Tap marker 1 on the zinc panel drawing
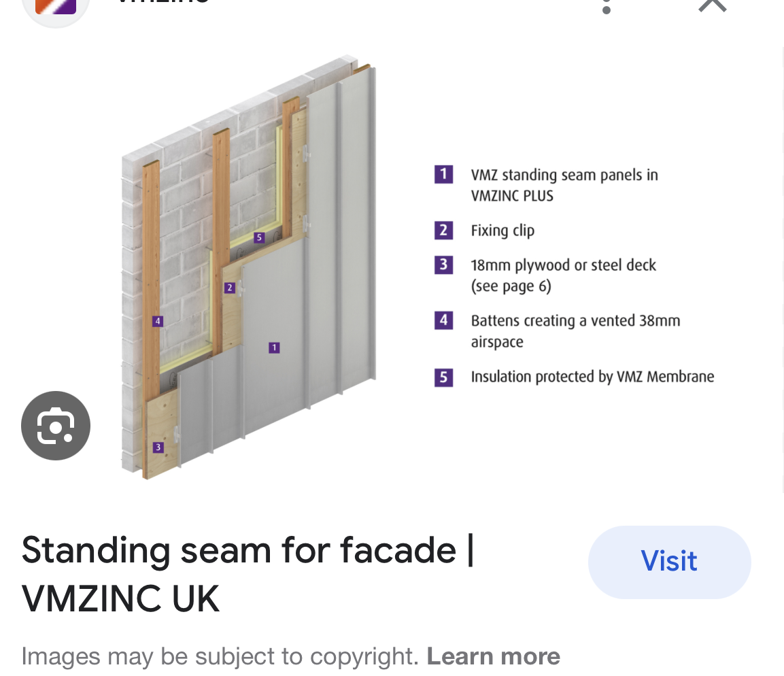This screenshot has height=676, width=784. 274,348
